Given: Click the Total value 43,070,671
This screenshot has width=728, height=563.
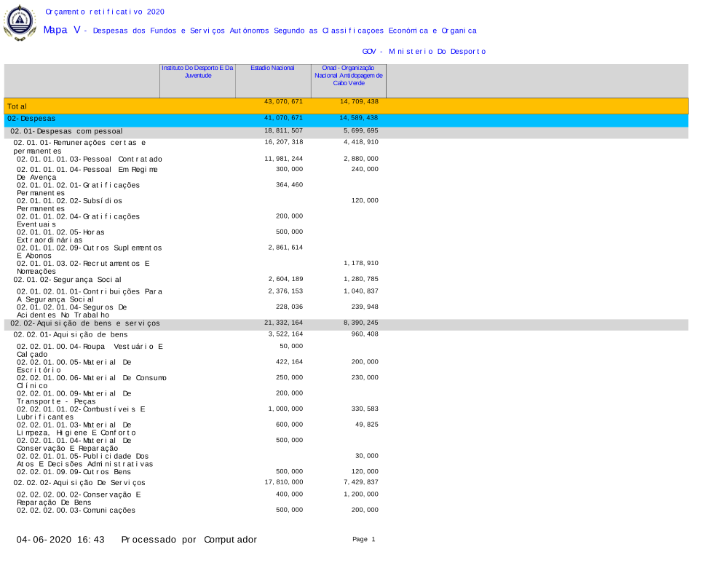Looking at the screenshot, I should click(283, 101).
